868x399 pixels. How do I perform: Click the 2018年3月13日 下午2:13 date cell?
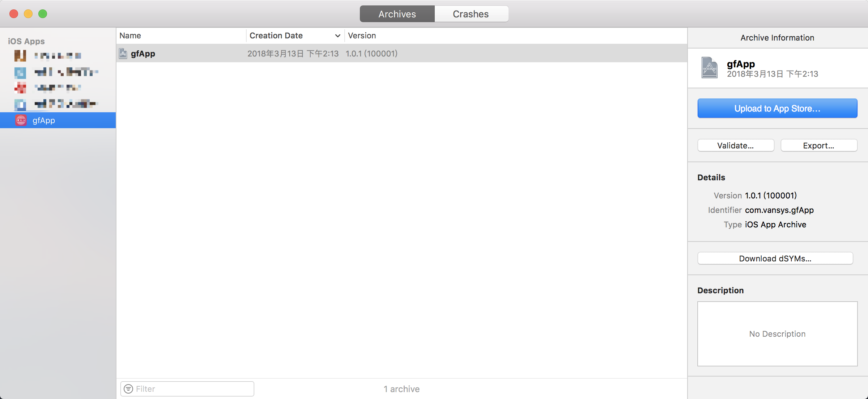pyautogui.click(x=293, y=54)
